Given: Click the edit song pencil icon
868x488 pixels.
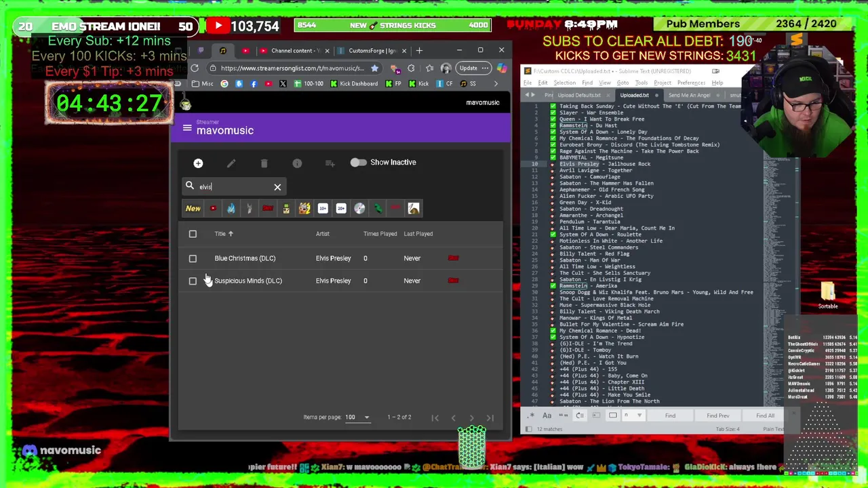Looking at the screenshot, I should 231,163.
